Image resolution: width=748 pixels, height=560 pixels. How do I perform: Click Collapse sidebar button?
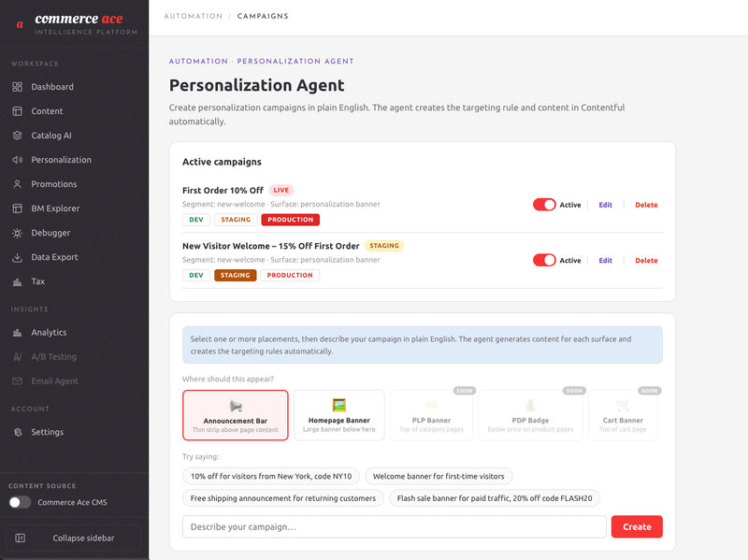click(x=74, y=538)
